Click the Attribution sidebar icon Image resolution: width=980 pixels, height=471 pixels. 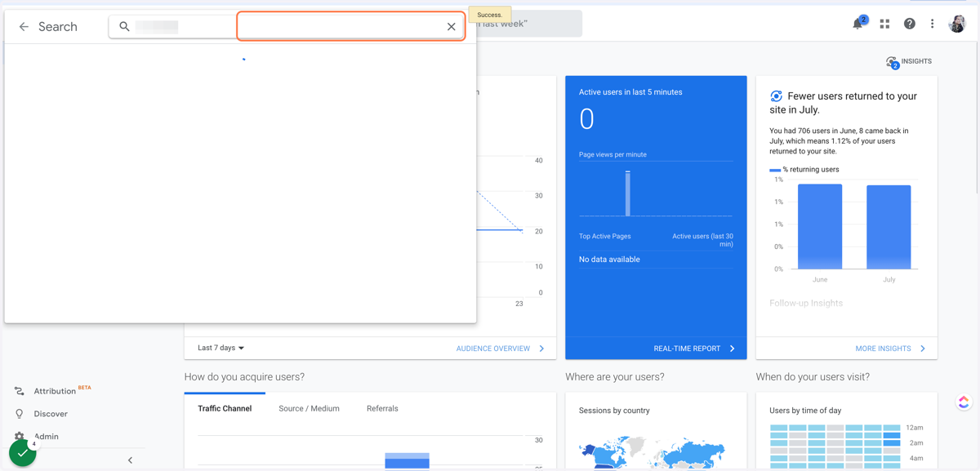[x=20, y=391]
